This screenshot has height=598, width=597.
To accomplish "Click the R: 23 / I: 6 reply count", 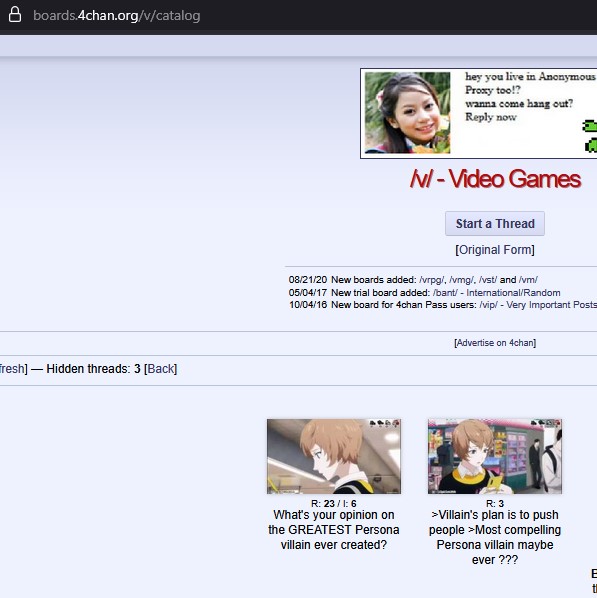I will (x=334, y=503).
